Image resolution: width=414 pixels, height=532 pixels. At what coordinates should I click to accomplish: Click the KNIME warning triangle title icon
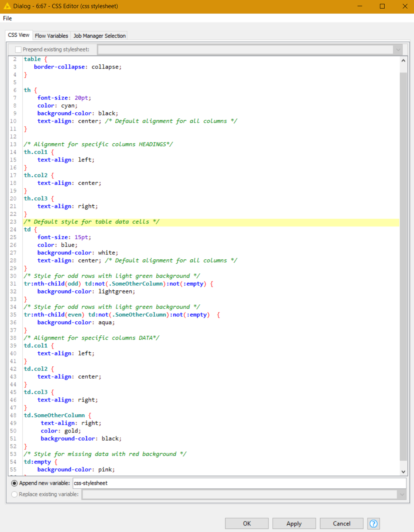(x=7, y=6)
